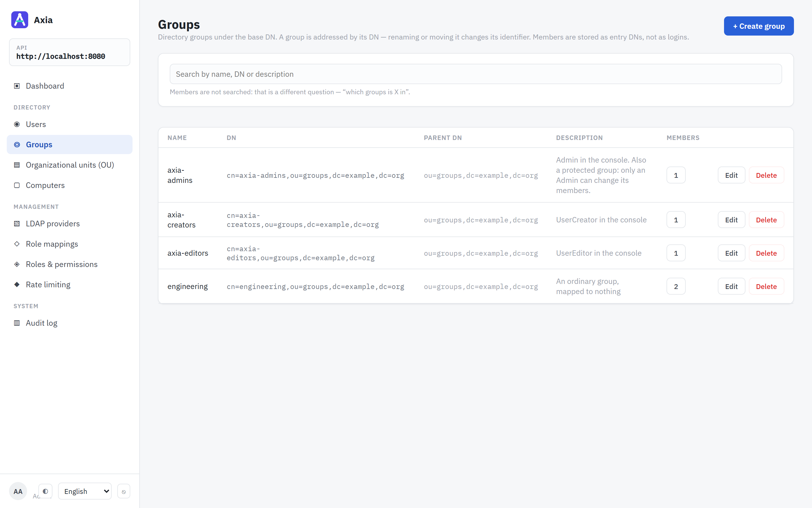Open the AA user avatar
Image resolution: width=812 pixels, height=508 pixels.
tap(18, 491)
